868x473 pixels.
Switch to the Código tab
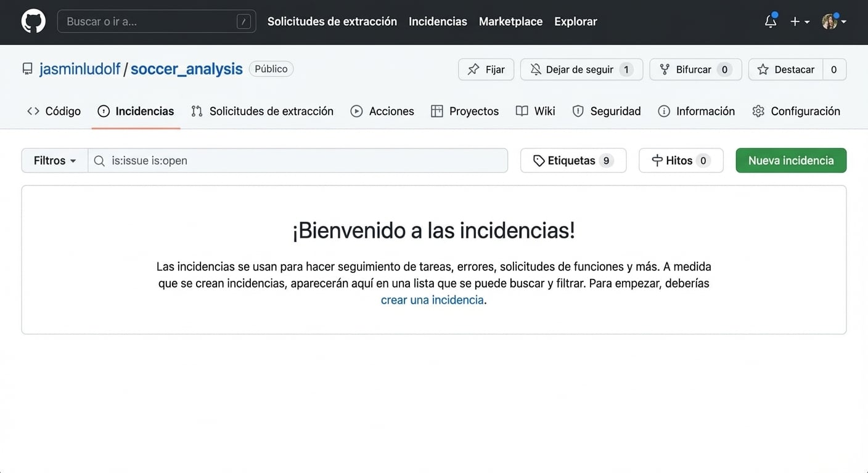click(54, 111)
